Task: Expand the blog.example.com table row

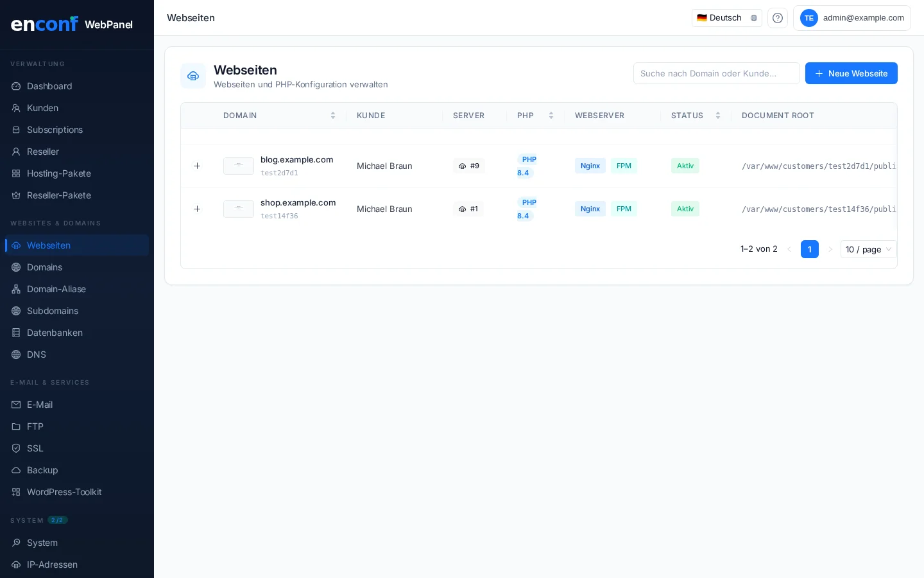Action: click(197, 166)
